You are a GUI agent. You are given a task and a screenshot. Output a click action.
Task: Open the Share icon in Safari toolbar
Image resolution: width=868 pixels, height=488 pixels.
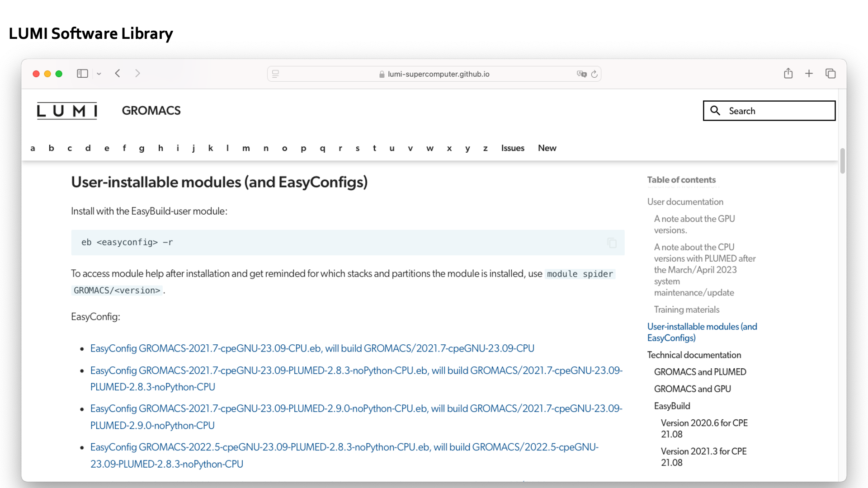pos(788,73)
